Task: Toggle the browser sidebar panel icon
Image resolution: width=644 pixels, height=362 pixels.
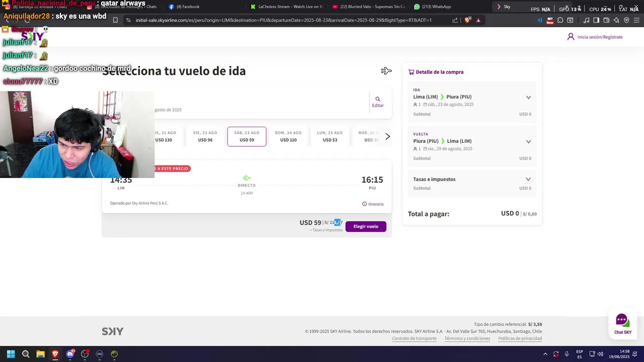Action: click(x=596, y=20)
